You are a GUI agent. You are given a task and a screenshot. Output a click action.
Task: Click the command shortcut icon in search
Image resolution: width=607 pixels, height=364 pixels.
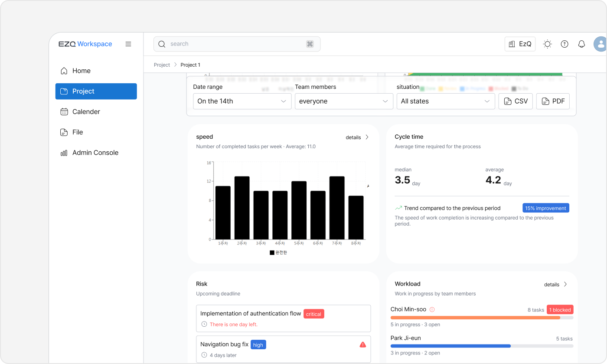pos(310,44)
